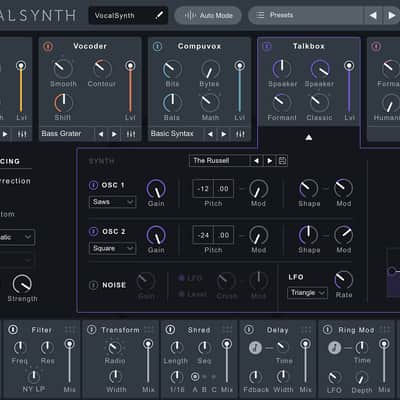Click the Compuvox Lvl slider

point(239,87)
